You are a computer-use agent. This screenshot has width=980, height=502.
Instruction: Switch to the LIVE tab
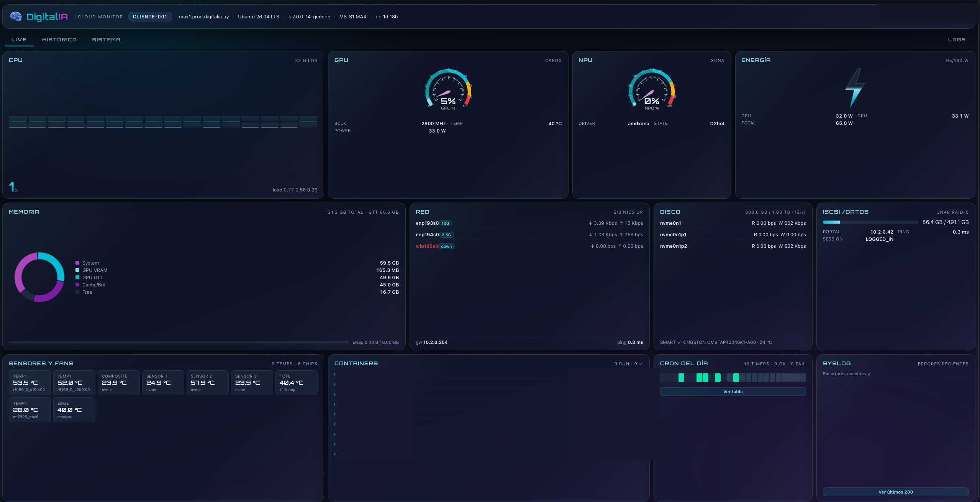pos(19,39)
